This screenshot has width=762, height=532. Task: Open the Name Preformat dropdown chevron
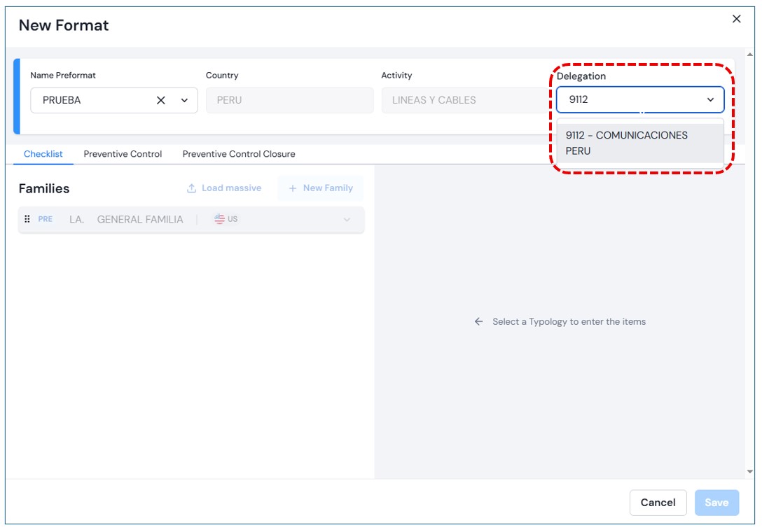tap(185, 100)
